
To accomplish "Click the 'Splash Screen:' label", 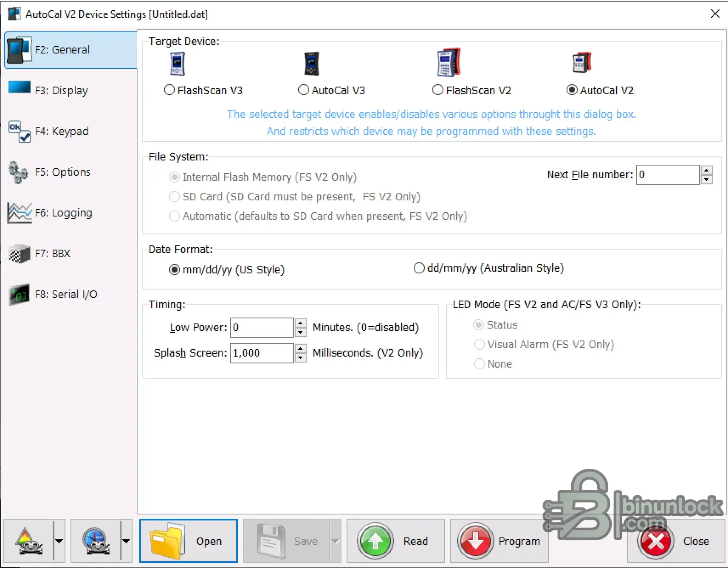I will (x=191, y=353).
